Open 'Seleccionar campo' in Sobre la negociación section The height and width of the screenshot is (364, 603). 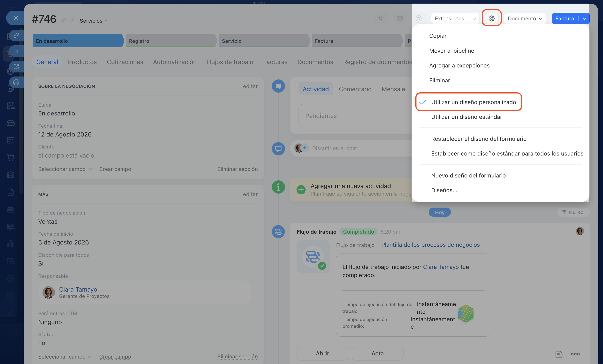click(65, 169)
